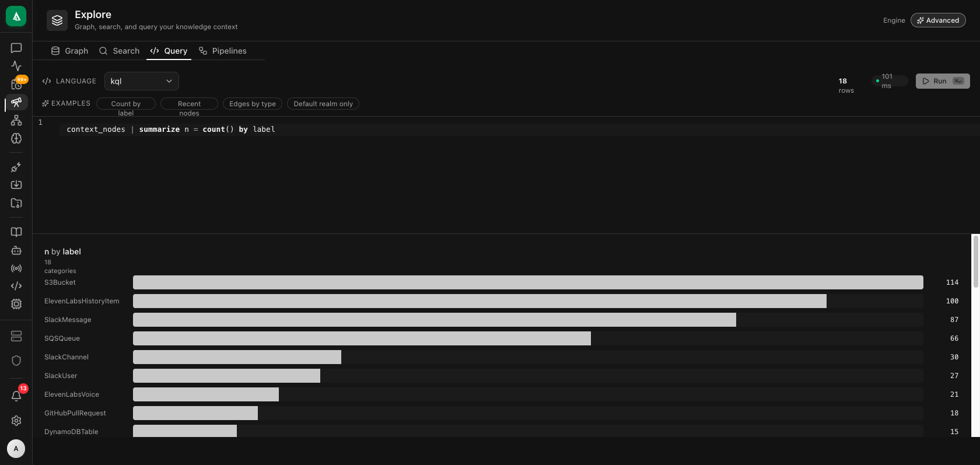Open the shield security icon in sidebar
Image resolution: width=980 pixels, height=465 pixels.
click(16, 361)
